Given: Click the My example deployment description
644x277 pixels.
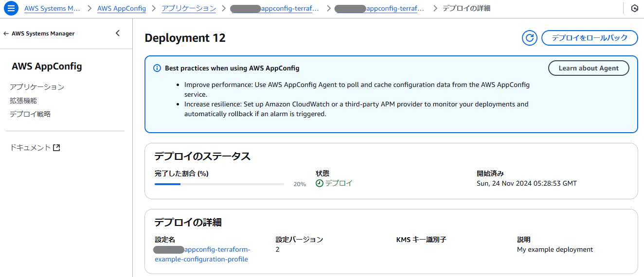Looking at the screenshot, I should click(555, 249).
